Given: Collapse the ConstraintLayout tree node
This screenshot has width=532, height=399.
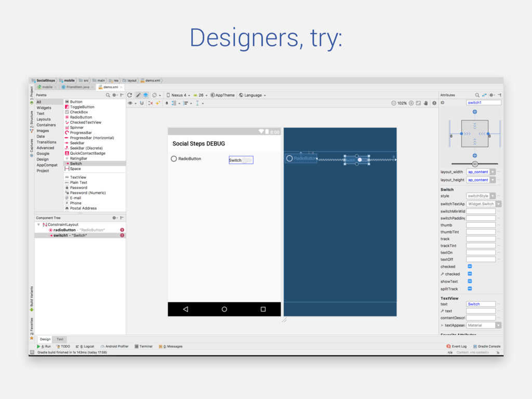Looking at the screenshot, I should (x=38, y=224).
